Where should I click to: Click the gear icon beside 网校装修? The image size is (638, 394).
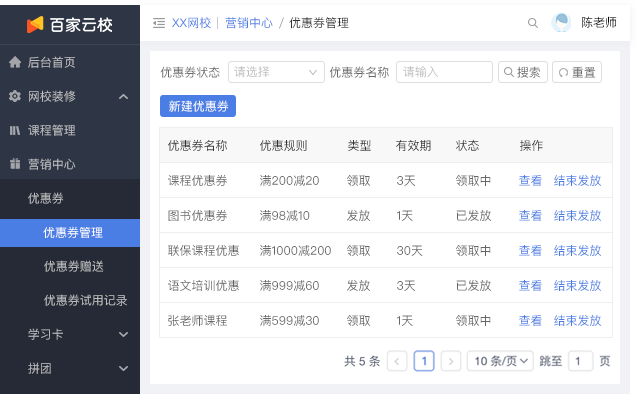tap(15, 96)
